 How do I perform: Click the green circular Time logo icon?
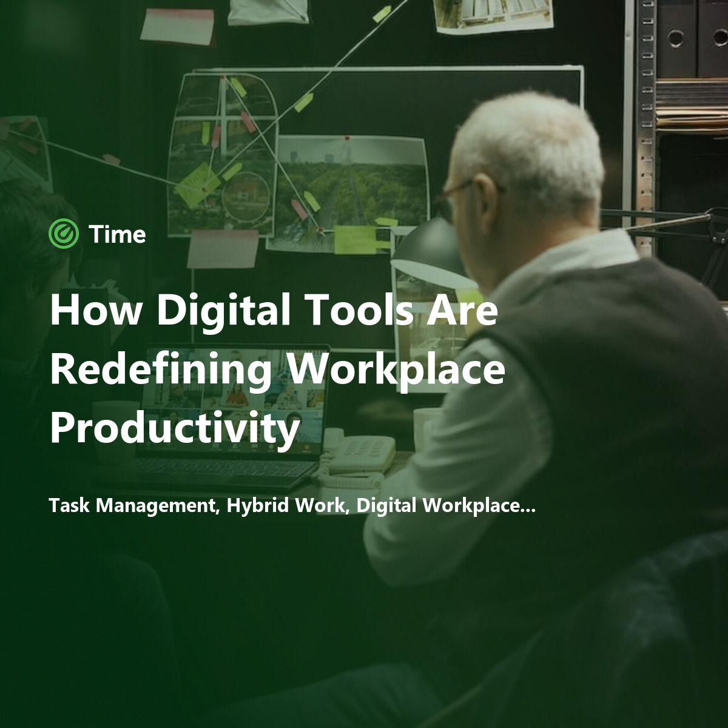[64, 234]
